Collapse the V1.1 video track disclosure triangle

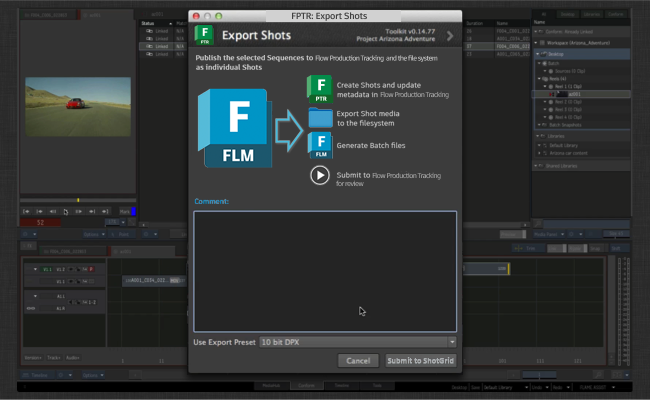pos(35,269)
